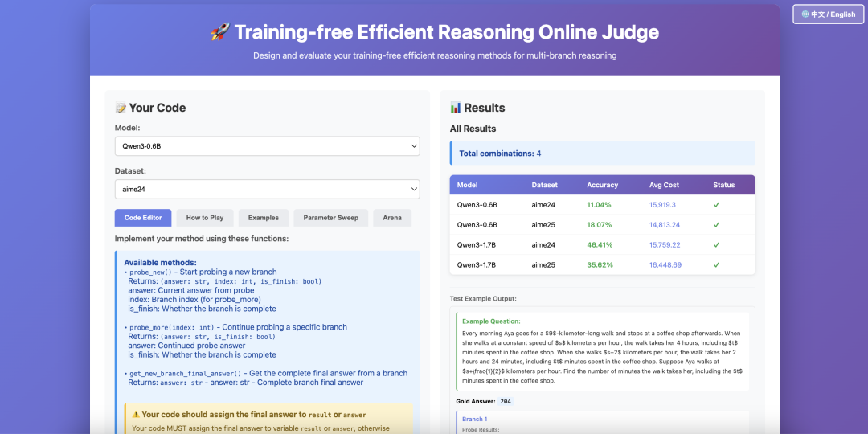Click the 35.62% accuracy value
Viewport: 868px width, 434px height.
coord(600,265)
